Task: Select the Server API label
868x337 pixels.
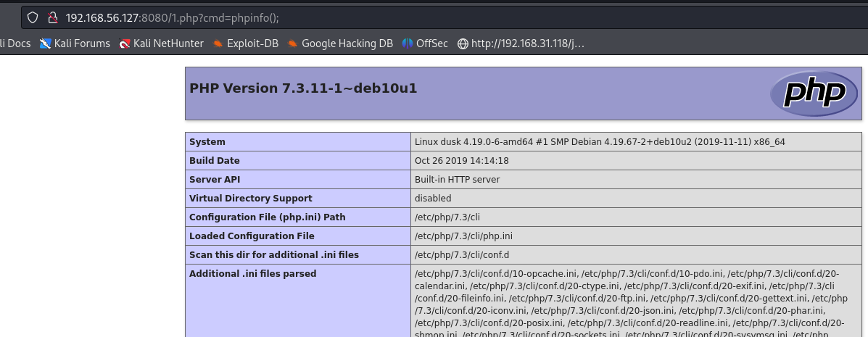Action: click(215, 179)
